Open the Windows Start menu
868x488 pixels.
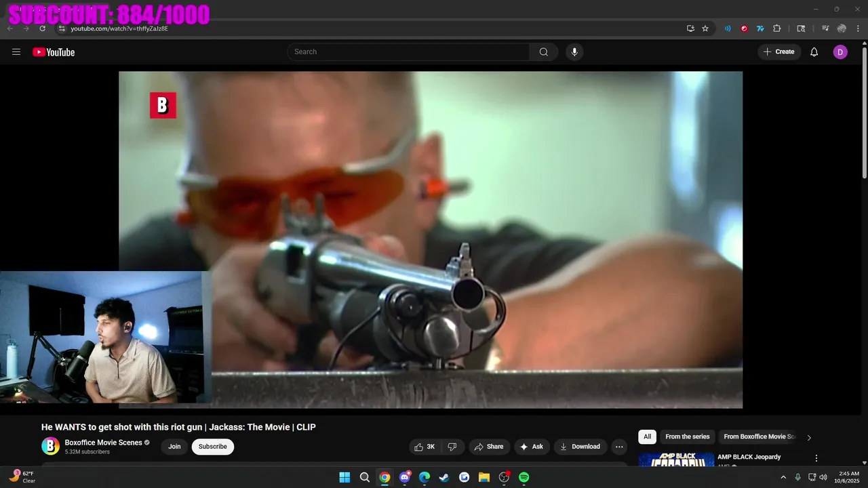(344, 477)
